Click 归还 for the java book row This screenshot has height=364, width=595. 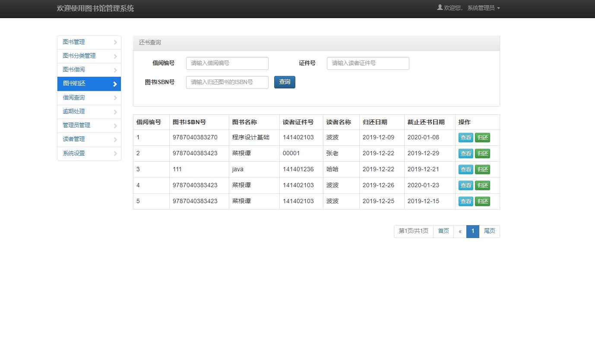(x=482, y=169)
